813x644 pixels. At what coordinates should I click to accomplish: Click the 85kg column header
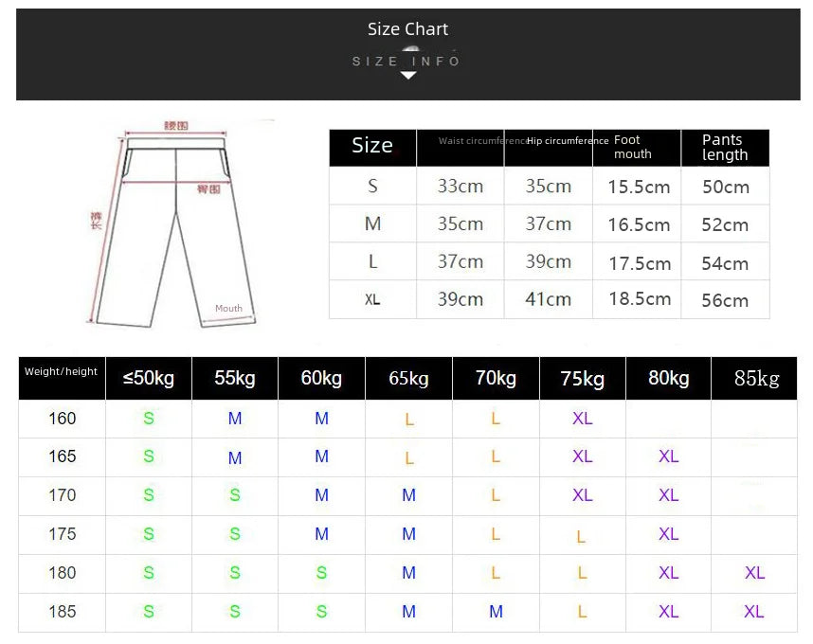756,379
